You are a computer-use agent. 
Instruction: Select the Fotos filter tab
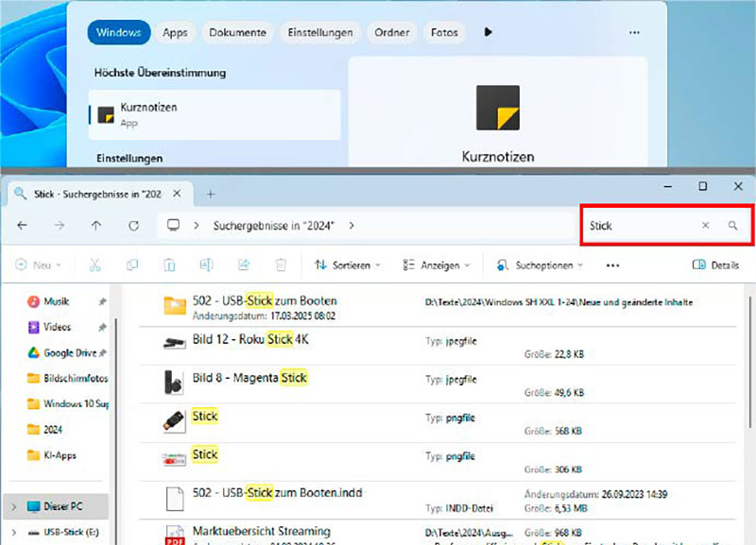click(444, 32)
